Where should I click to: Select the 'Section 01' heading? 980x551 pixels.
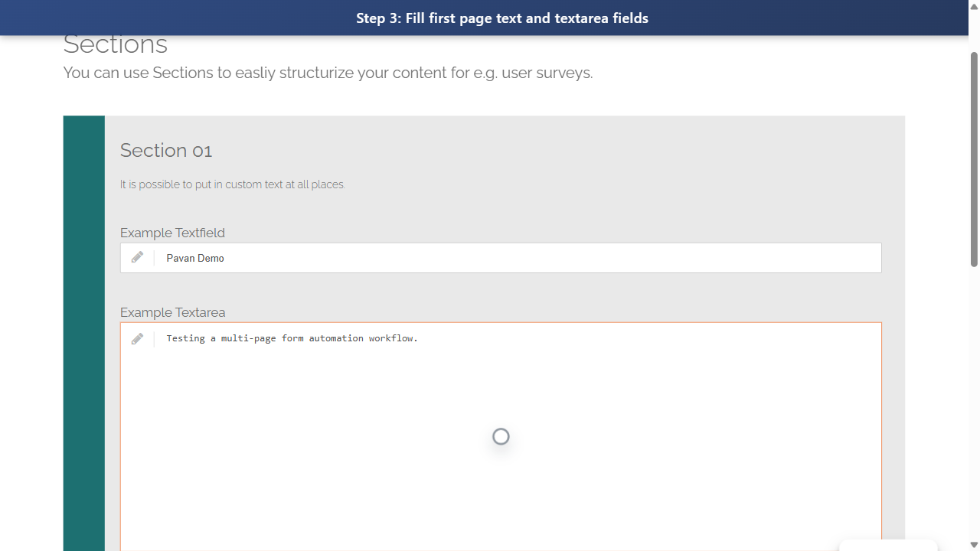click(x=165, y=150)
